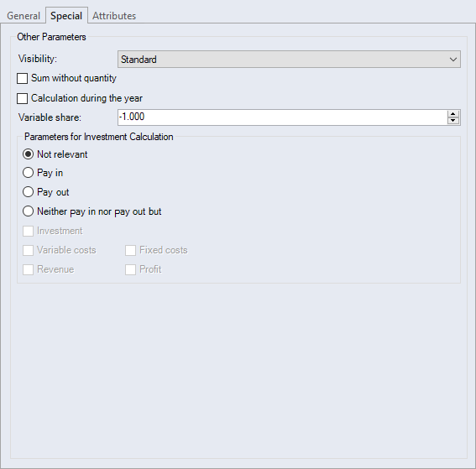Image resolution: width=476 pixels, height=469 pixels.
Task: Select the Not relevant radio option
Action: 28,154
